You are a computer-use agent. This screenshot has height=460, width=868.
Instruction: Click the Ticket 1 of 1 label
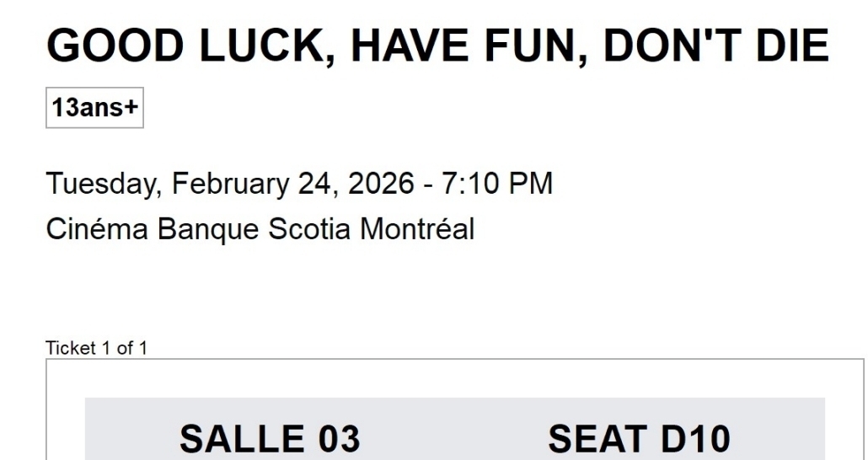pos(96,349)
